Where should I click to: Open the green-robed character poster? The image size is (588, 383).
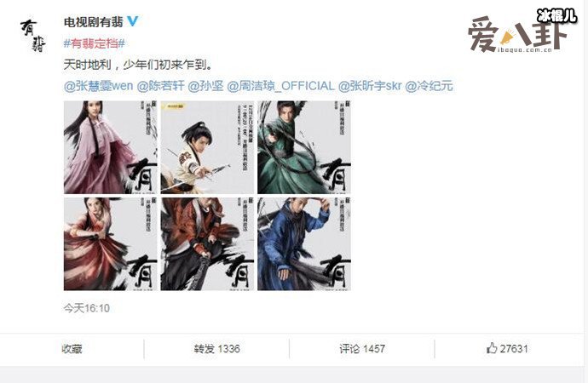pyautogui.click(x=303, y=147)
